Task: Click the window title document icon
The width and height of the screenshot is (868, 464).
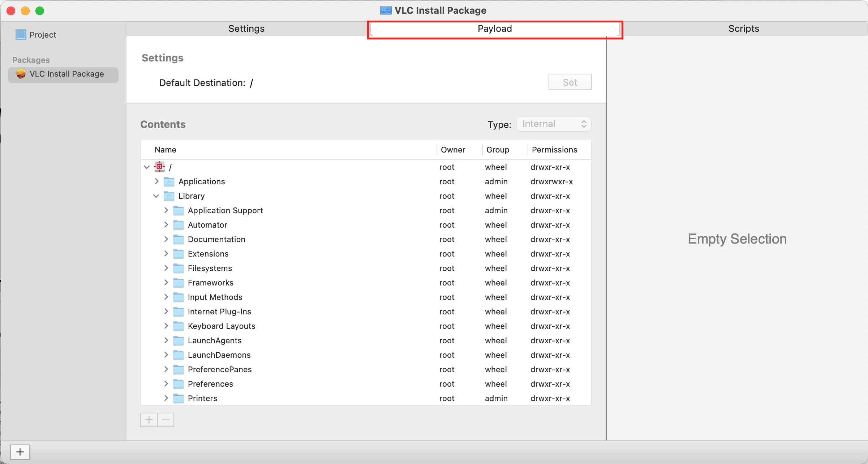Action: (x=386, y=10)
